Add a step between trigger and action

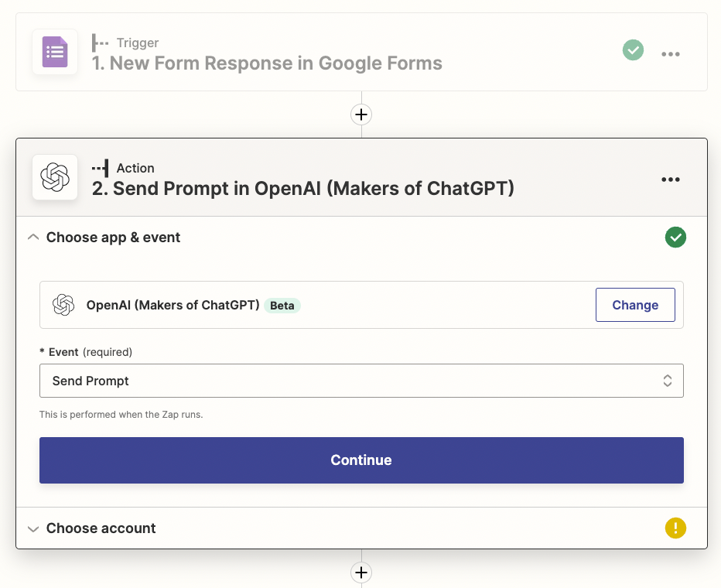[x=361, y=115]
